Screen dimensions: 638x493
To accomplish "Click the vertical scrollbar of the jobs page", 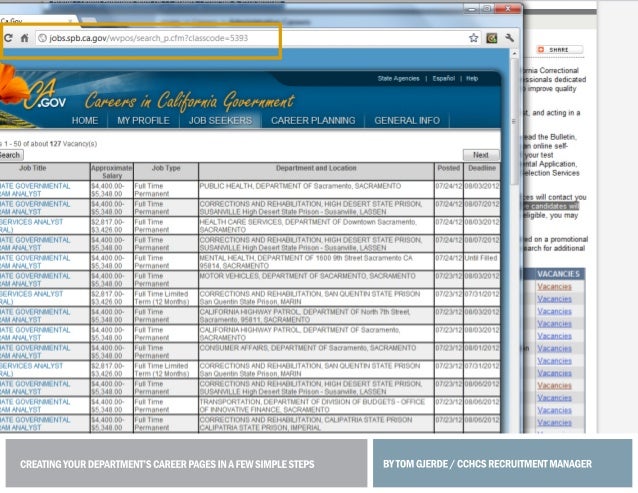I will tap(514, 121).
